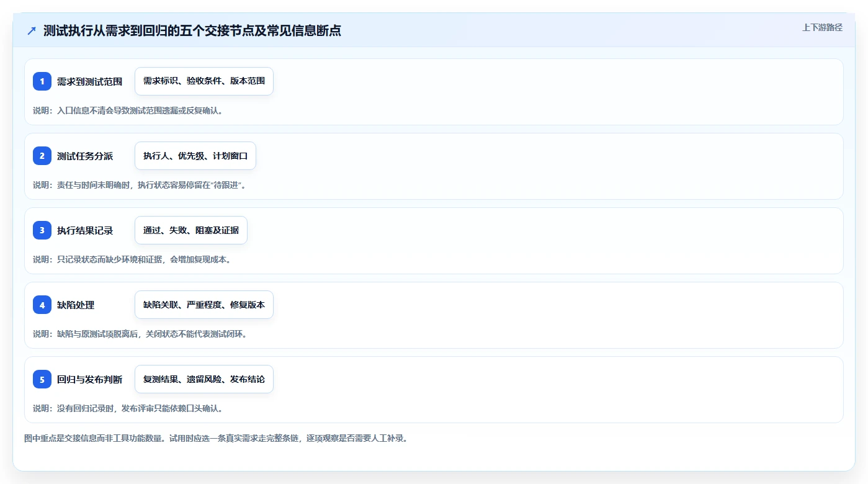This screenshot has width=868, height=484.
Task: Click the arrow icon beside the title
Action: pos(32,31)
